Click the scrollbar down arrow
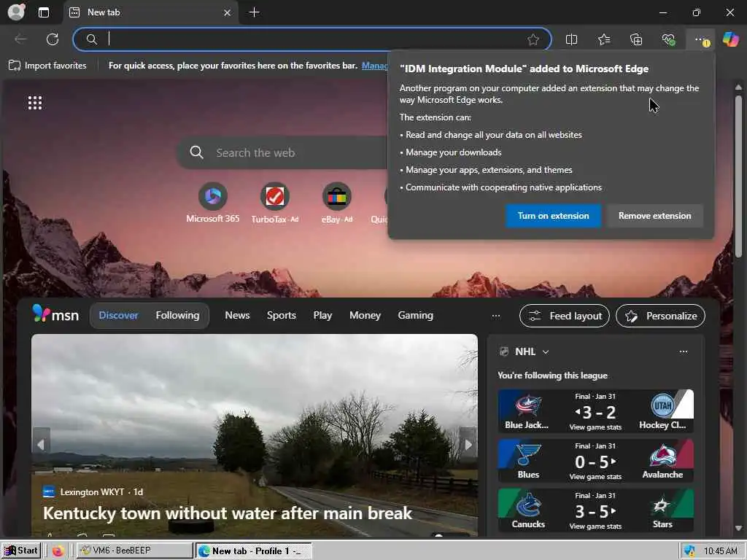747x560 pixels. pos(738,528)
